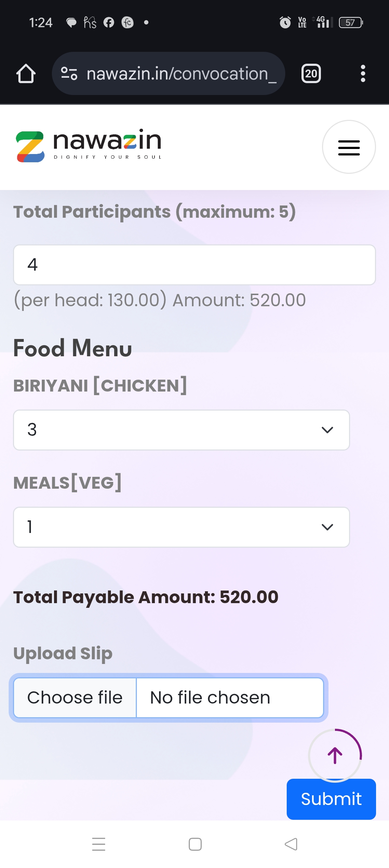Open the hamburger navigation menu
Image resolution: width=389 pixels, height=868 pixels.
349,147
